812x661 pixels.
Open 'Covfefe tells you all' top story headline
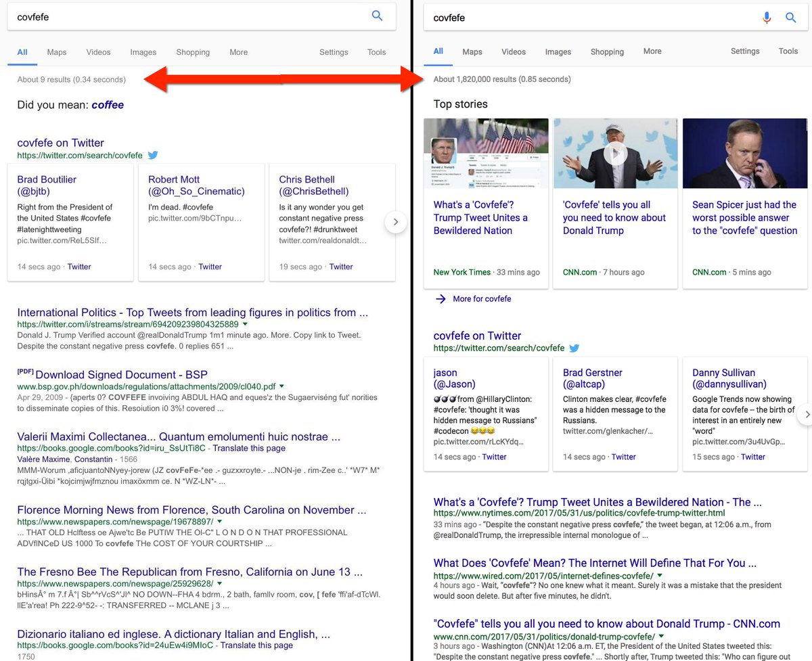[x=614, y=218]
